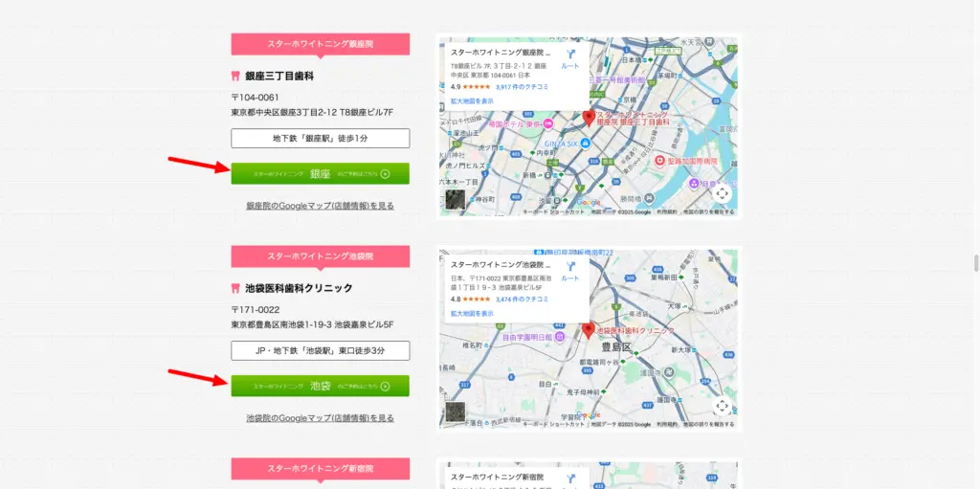The image size is (980, 489).
Task: Click the 都電雑司ヶ谷 station label
Action: (x=599, y=362)
